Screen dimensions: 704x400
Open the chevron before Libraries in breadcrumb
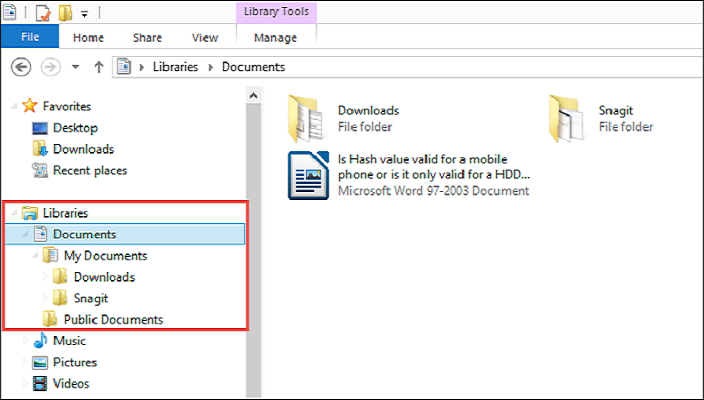[142, 67]
